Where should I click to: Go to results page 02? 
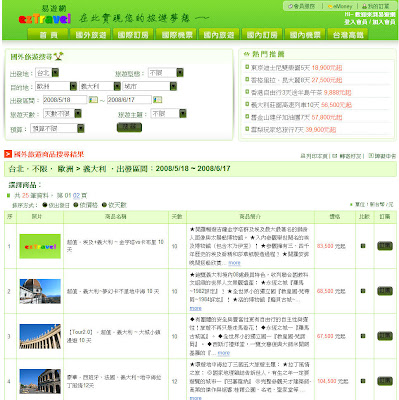point(76,195)
